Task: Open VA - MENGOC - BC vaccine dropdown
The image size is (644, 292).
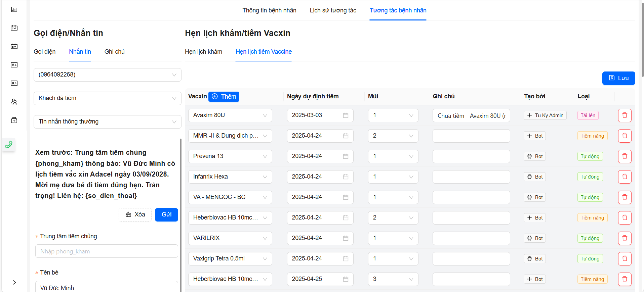Action: 230,197
